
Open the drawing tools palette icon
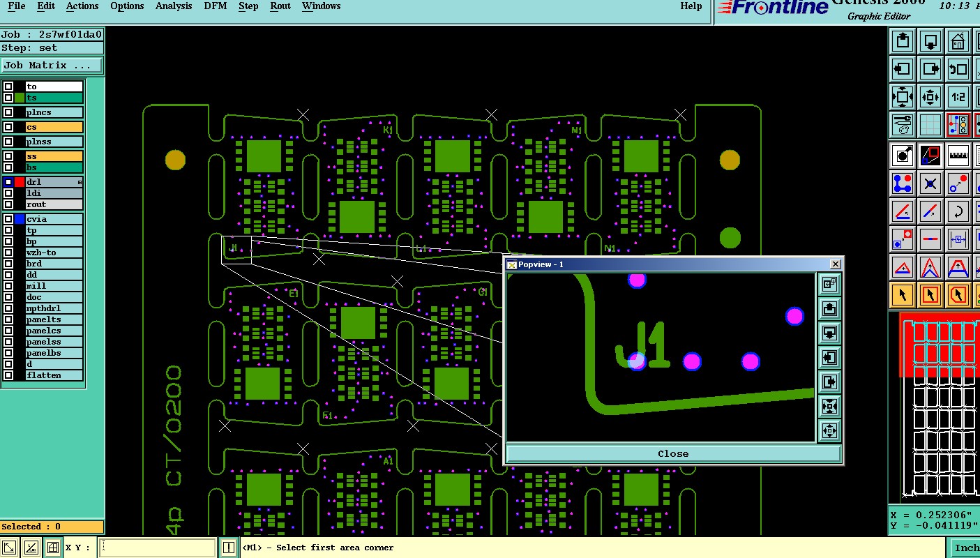pyautogui.click(x=903, y=125)
